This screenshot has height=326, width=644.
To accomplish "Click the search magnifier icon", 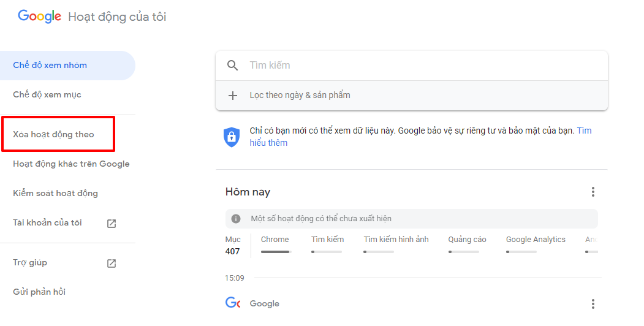I will (x=232, y=66).
